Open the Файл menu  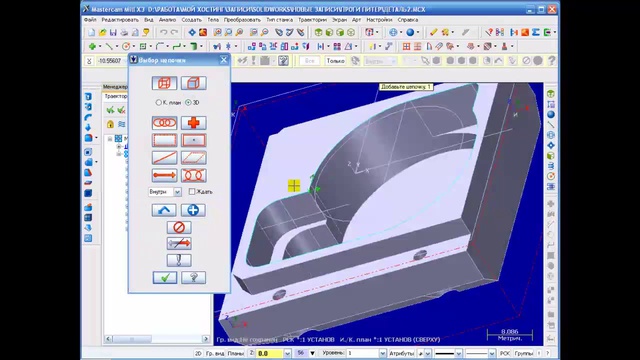point(90,20)
